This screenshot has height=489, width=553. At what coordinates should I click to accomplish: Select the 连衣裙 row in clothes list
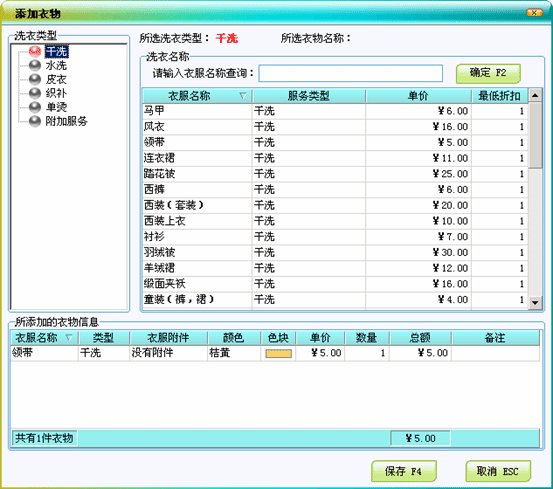click(x=335, y=158)
